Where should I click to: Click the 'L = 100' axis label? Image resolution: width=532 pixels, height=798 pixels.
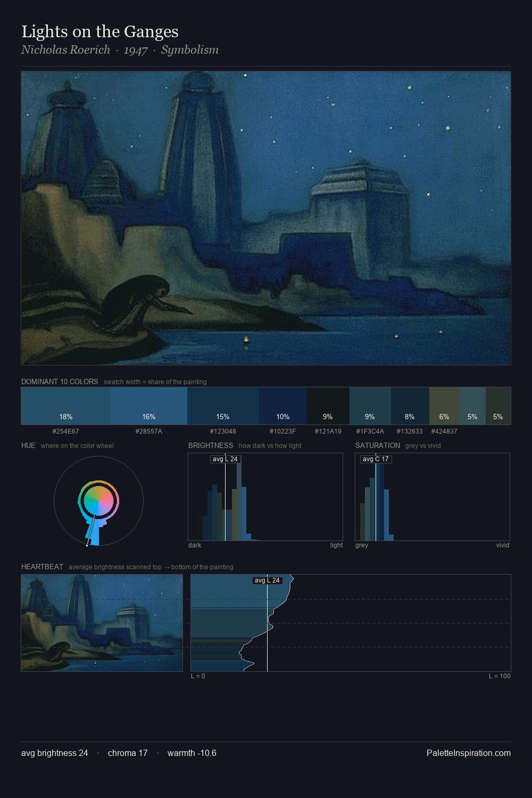tap(500, 676)
